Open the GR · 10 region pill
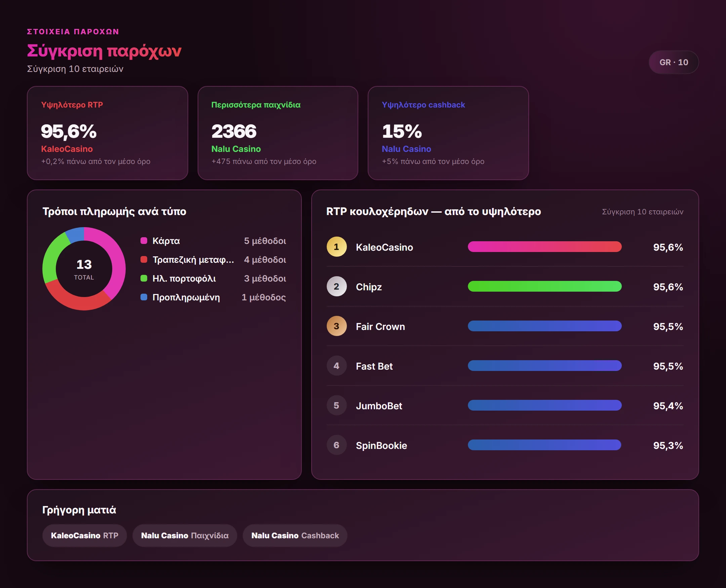This screenshot has width=726, height=588. tap(674, 62)
